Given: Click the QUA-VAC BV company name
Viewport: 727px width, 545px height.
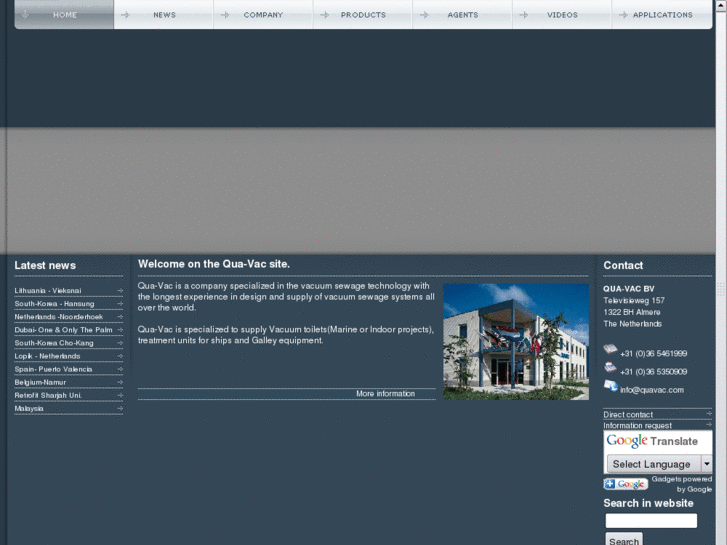Looking at the screenshot, I should [628, 289].
